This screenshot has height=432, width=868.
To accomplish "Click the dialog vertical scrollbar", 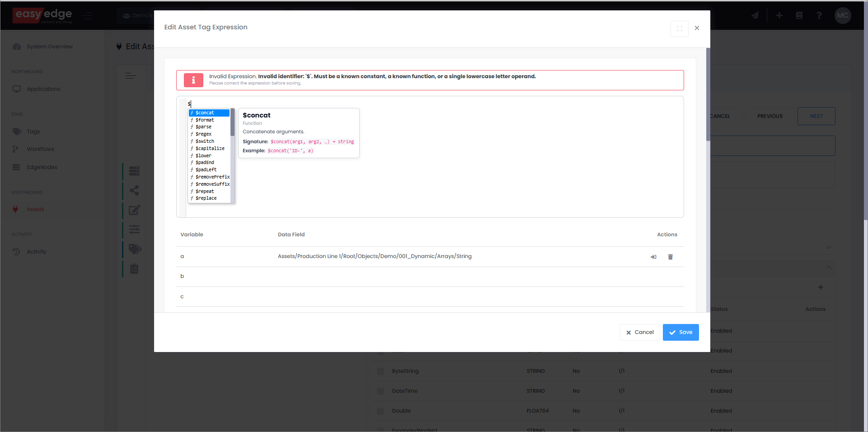I will click(x=708, y=95).
